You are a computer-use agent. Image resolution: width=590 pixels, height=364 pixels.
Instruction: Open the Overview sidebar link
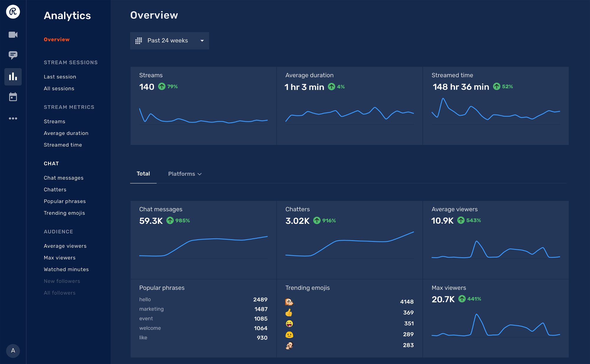click(57, 40)
